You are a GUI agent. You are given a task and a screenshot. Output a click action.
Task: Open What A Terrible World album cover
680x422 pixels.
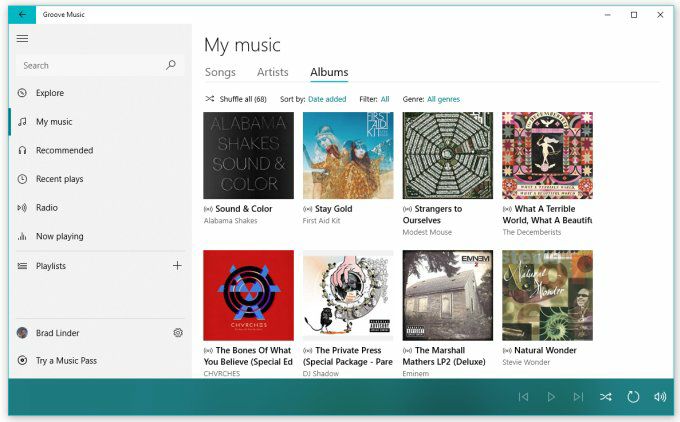(547, 155)
